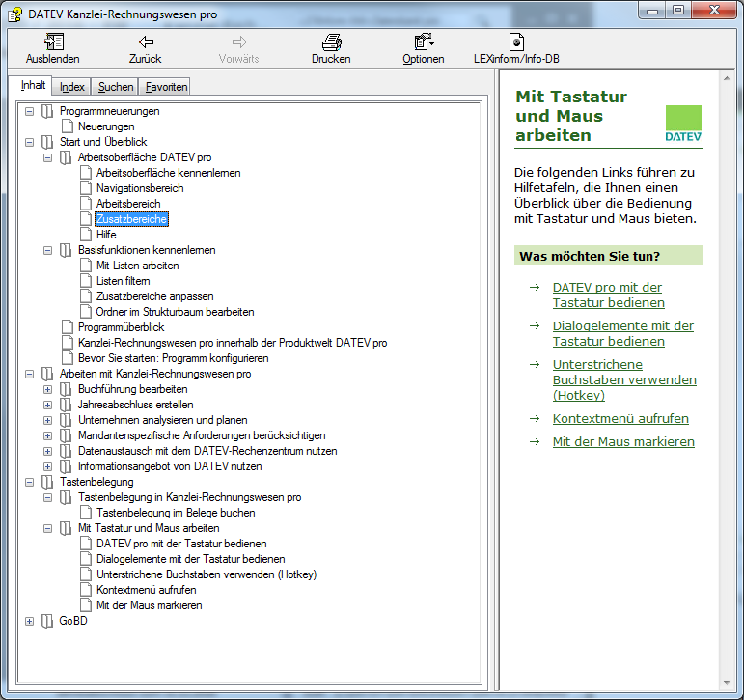Click the book icon next to Basisfunktionen kennenlernen
The image size is (744, 700).
click(66, 250)
